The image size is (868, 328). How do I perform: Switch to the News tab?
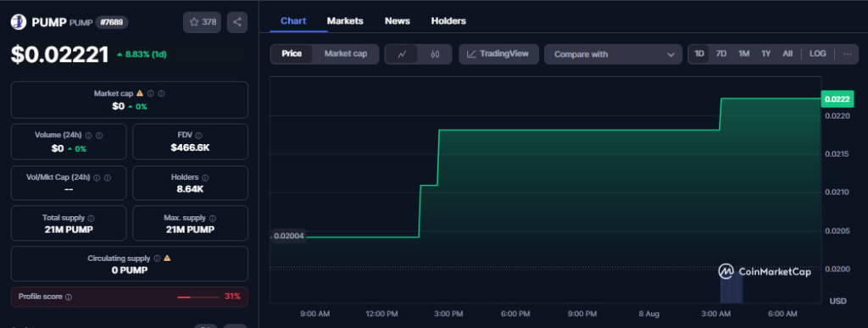(x=398, y=21)
